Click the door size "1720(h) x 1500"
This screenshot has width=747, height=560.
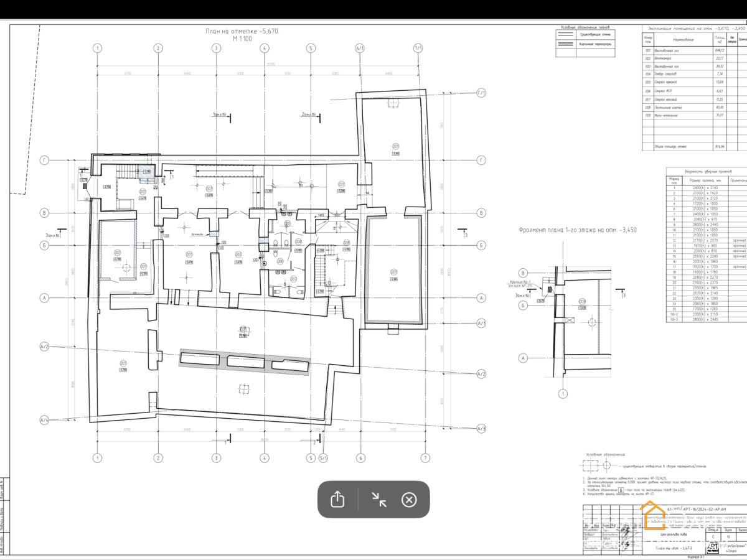coord(705,203)
